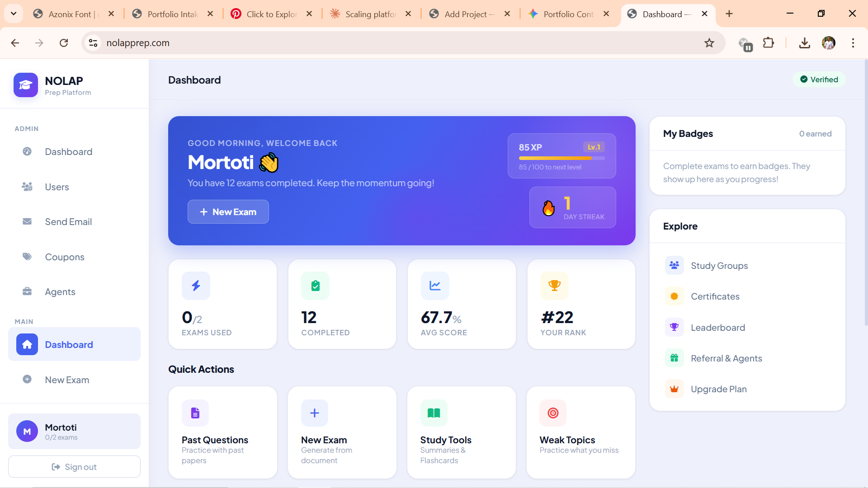Click the clipboard check Completed icon

click(x=316, y=286)
